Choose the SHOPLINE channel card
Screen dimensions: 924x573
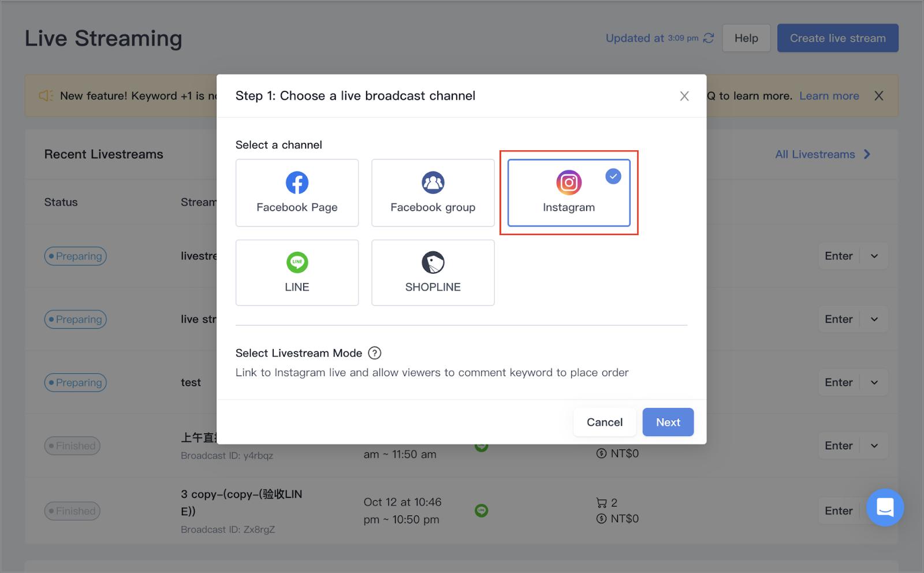tap(433, 273)
